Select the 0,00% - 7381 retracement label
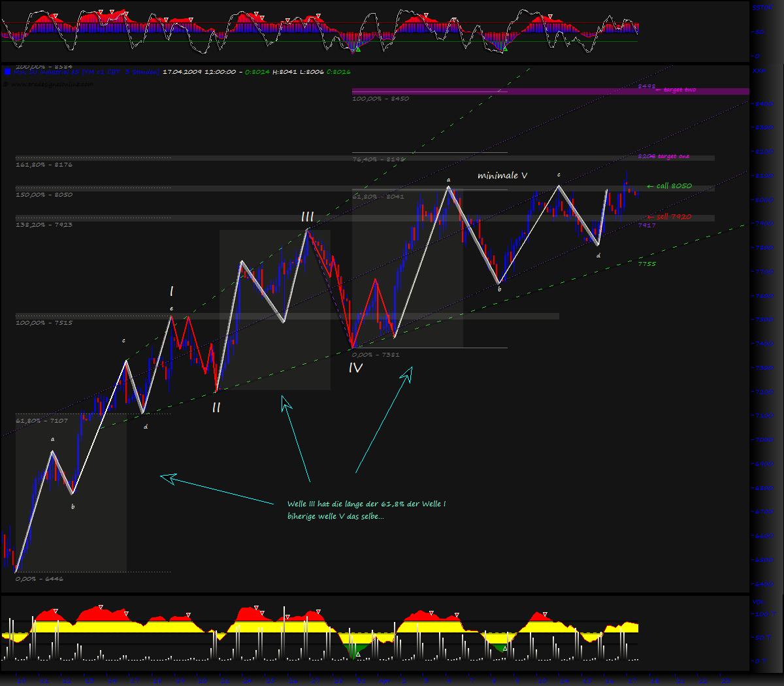This screenshot has width=784, height=686. point(376,355)
